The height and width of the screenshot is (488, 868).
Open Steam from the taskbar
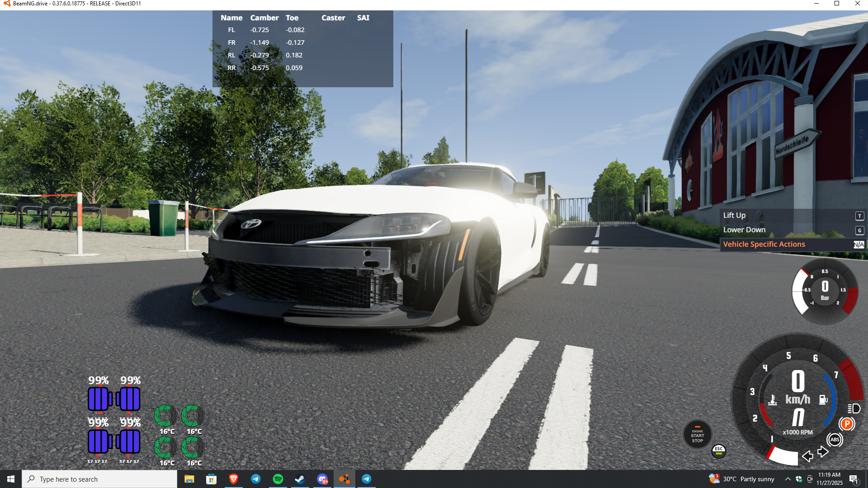click(300, 479)
